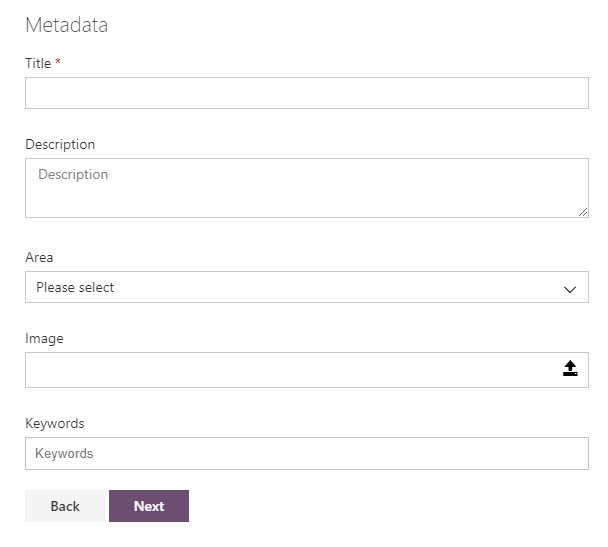Click the Metadata section heading
Viewport: 608px width, 547px height.
click(x=66, y=25)
